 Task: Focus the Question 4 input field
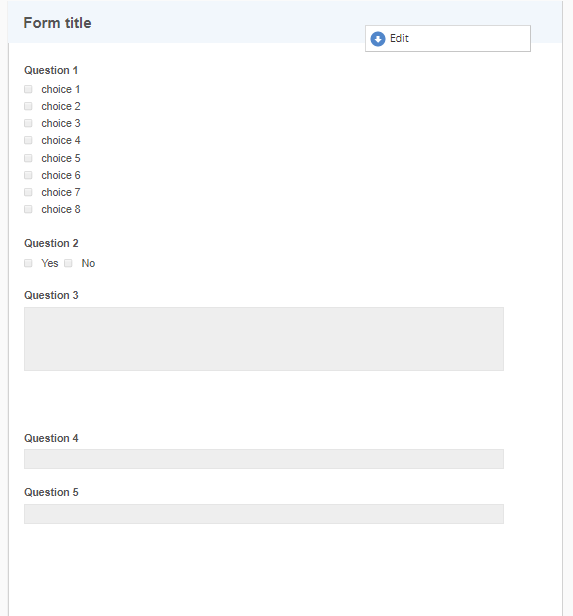click(x=264, y=459)
